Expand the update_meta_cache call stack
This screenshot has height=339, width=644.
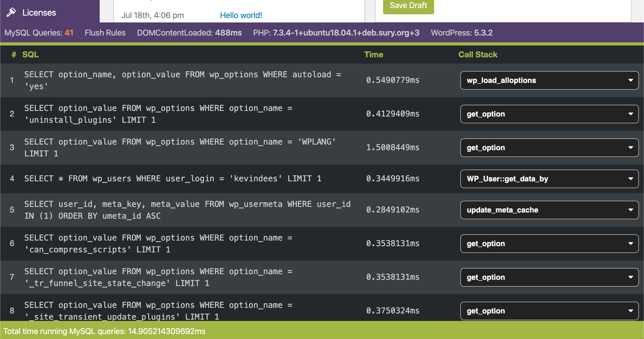[x=549, y=210]
